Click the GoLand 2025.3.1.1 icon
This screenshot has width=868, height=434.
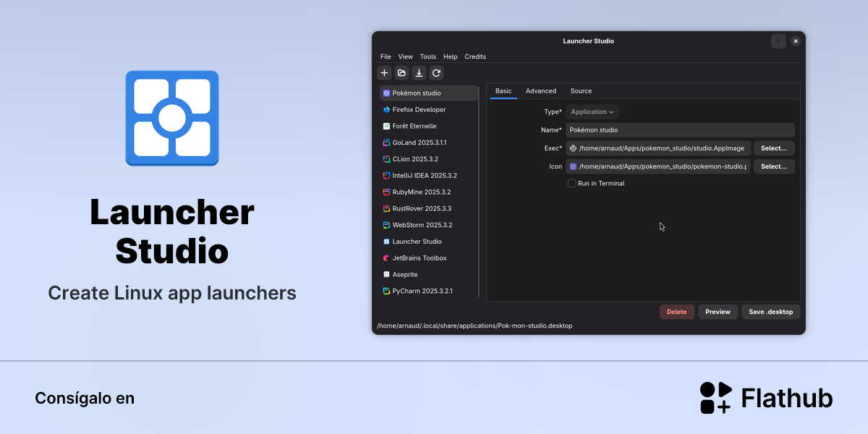[386, 142]
